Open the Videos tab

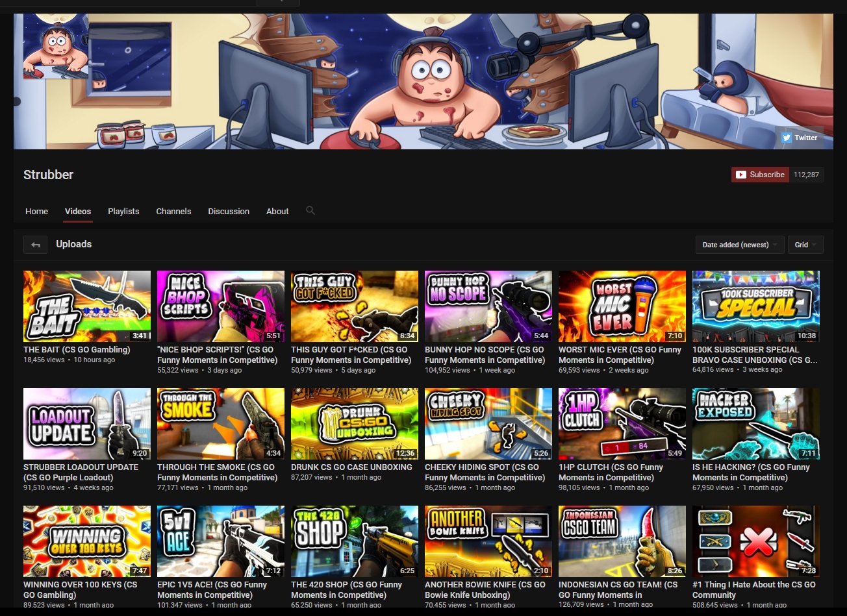coord(78,212)
